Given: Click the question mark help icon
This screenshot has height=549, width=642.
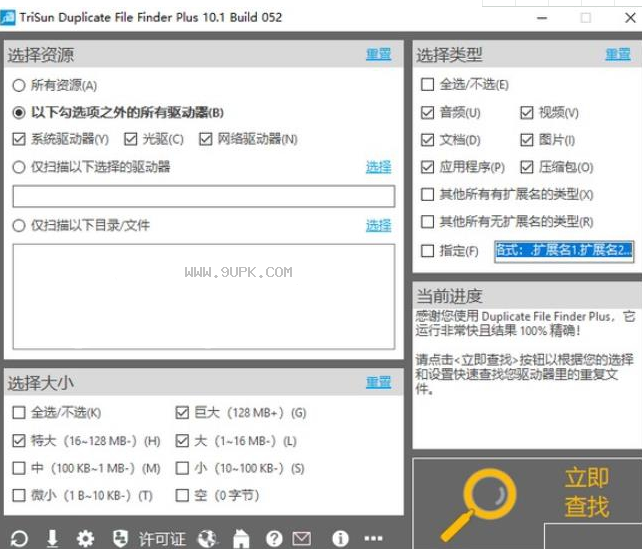Looking at the screenshot, I should [x=274, y=538].
